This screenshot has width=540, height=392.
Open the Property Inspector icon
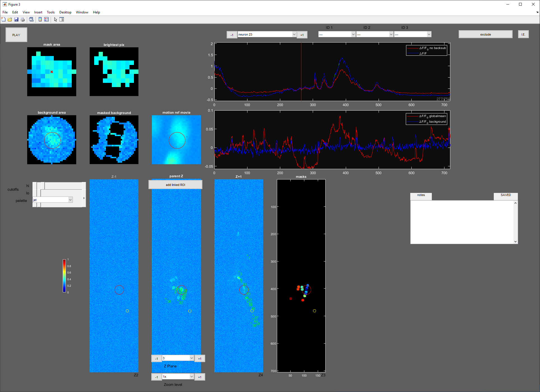(62, 20)
